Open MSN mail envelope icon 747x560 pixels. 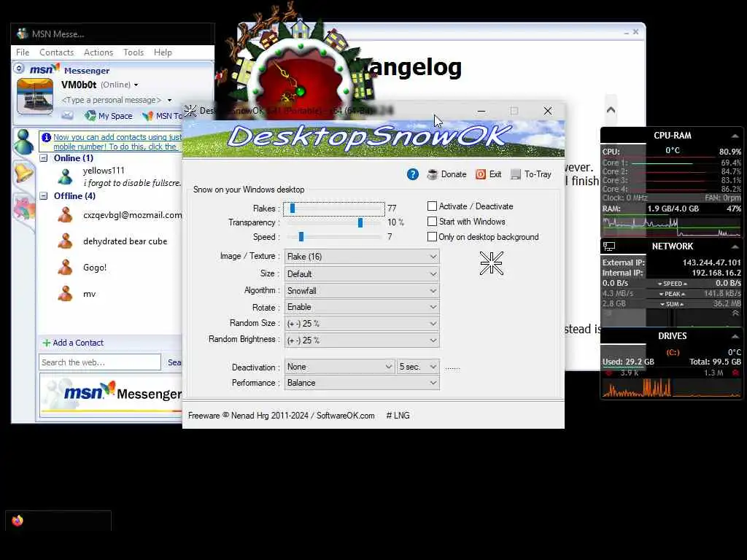(67, 116)
